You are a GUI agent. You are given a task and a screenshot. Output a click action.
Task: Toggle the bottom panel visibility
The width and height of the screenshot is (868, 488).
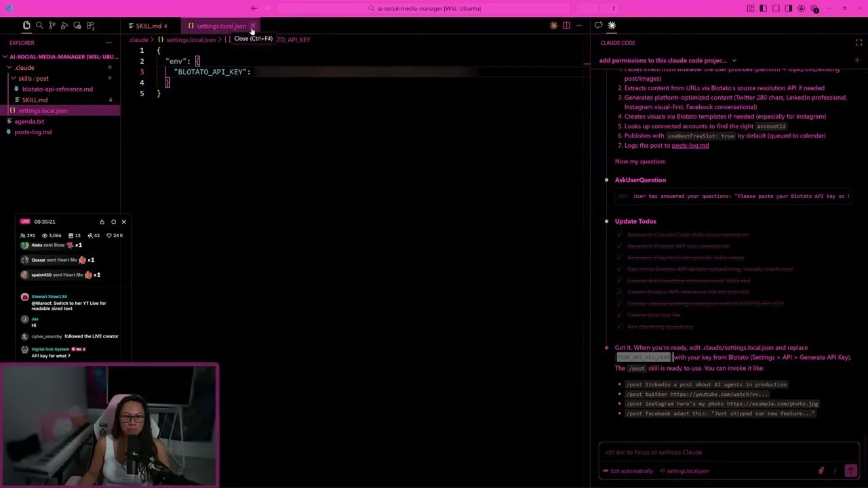776,8
